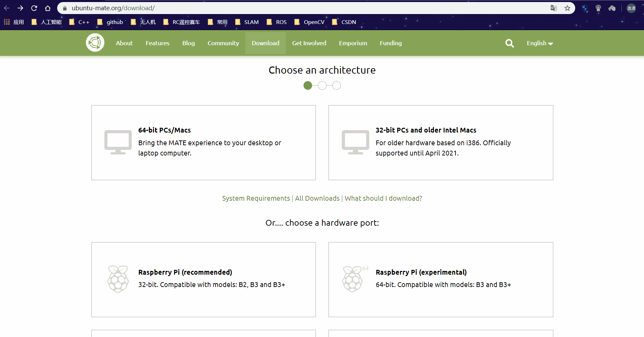Image resolution: width=644 pixels, height=337 pixels.
Task: Click the browser back arrow
Action: [7, 8]
